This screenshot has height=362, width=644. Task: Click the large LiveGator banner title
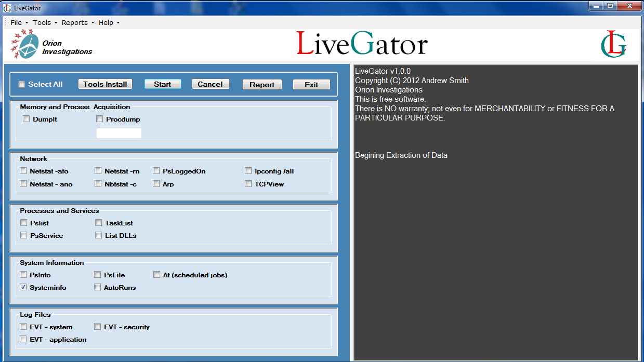coord(362,44)
